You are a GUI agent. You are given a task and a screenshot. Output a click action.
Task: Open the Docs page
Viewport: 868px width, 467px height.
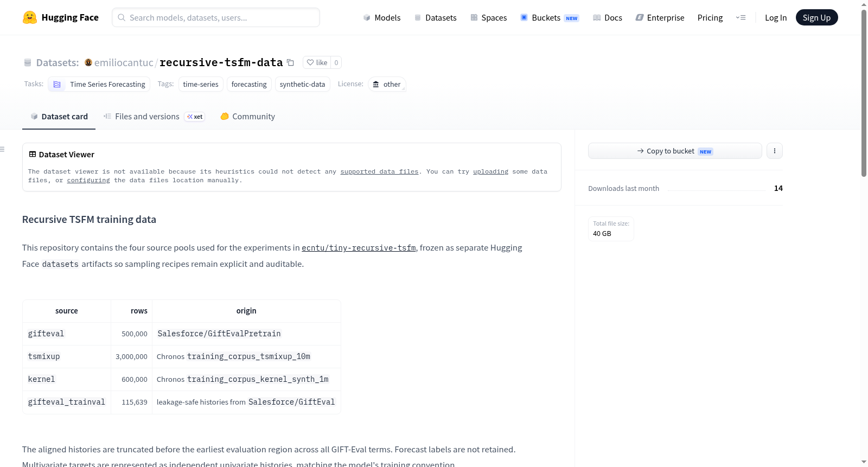[x=607, y=17]
